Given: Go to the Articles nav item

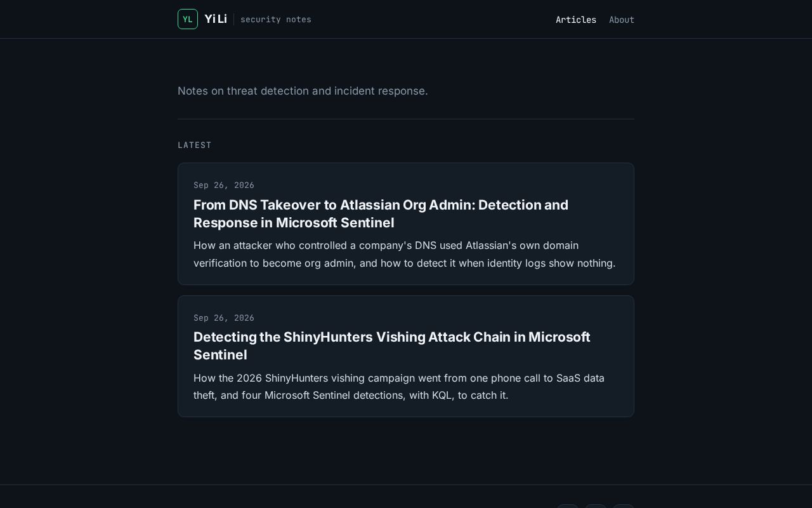Looking at the screenshot, I should tap(576, 20).
